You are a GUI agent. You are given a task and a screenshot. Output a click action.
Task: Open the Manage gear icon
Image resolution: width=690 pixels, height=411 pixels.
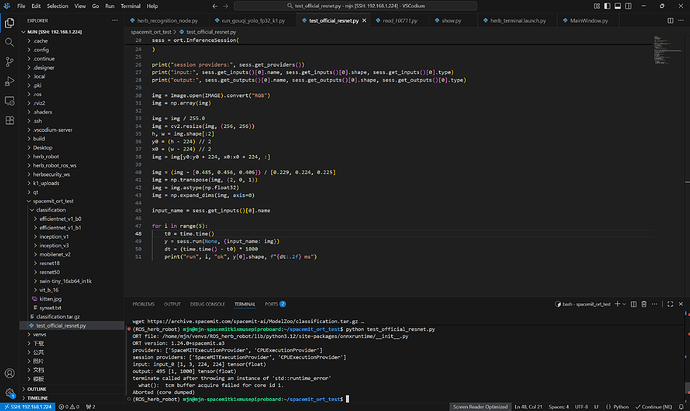pos(9,393)
